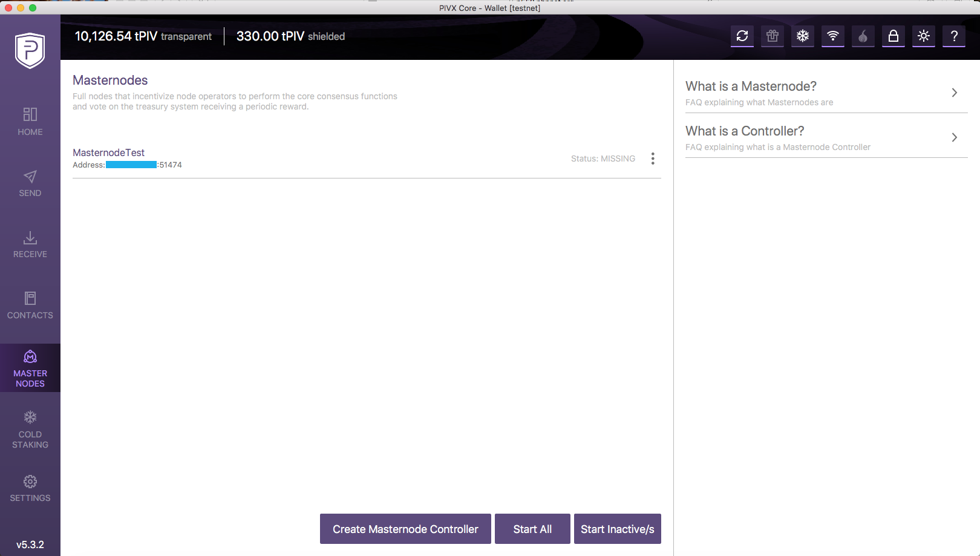Click the PIVX shield logo

point(30,50)
